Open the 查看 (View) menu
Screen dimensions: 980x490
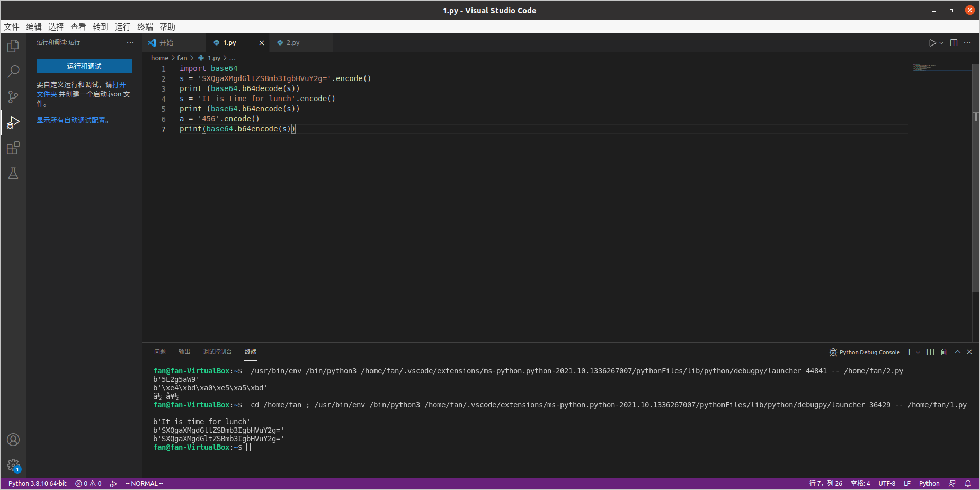click(x=78, y=27)
